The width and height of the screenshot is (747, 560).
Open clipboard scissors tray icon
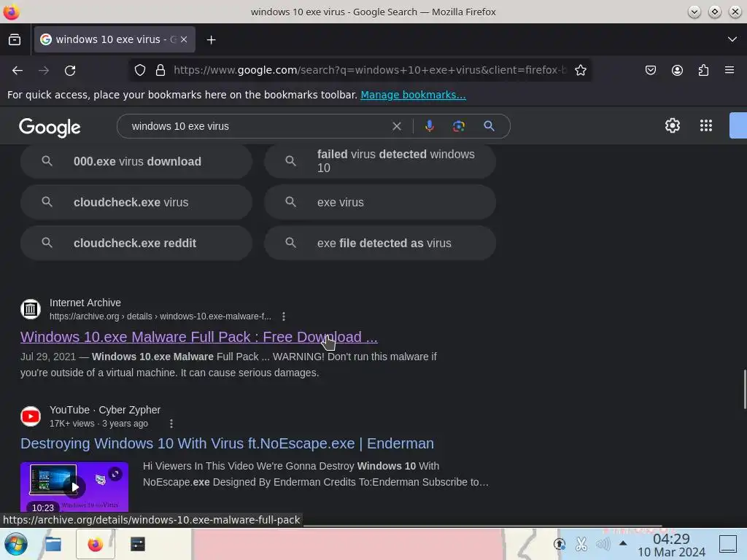click(x=581, y=544)
